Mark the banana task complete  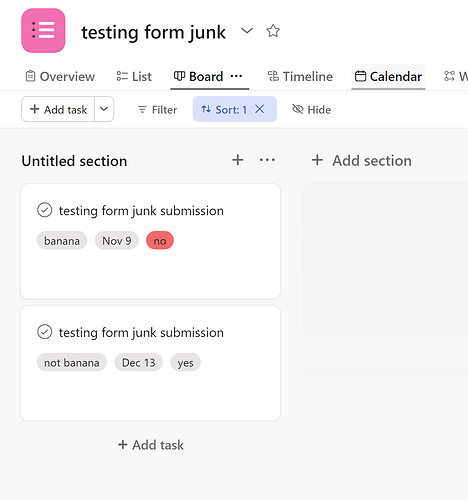click(45, 210)
